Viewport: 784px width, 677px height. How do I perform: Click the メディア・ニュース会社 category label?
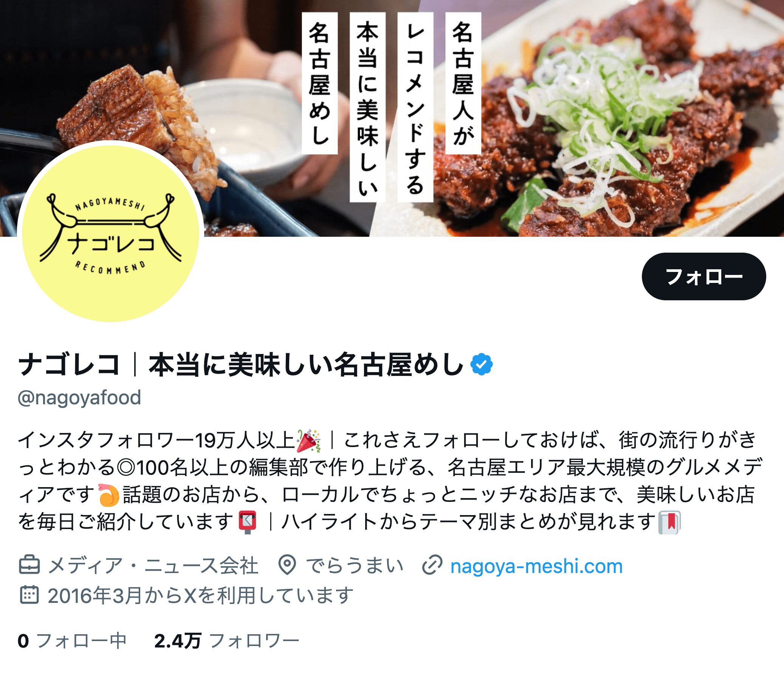[153, 566]
